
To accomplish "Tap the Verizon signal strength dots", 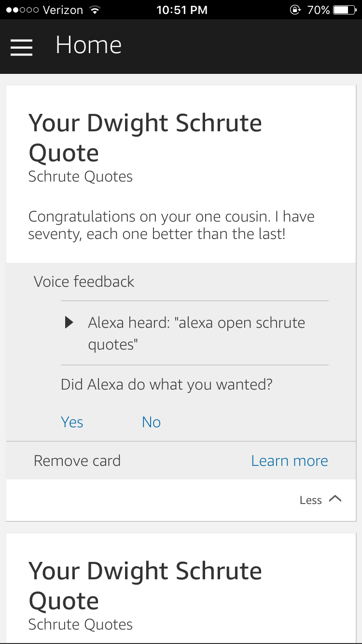I will [22, 10].
